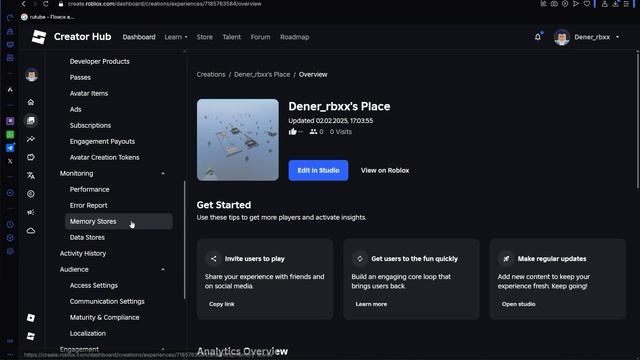Screen dimensions: 640x360
Task: Open Twitch in the browser sidebar
Action: point(10,121)
